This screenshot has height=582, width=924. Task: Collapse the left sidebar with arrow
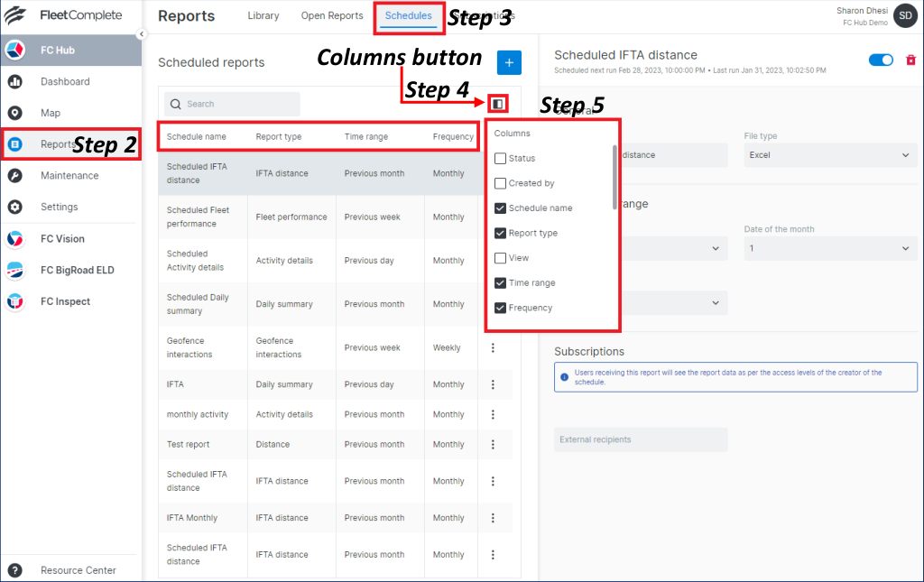[x=141, y=34]
